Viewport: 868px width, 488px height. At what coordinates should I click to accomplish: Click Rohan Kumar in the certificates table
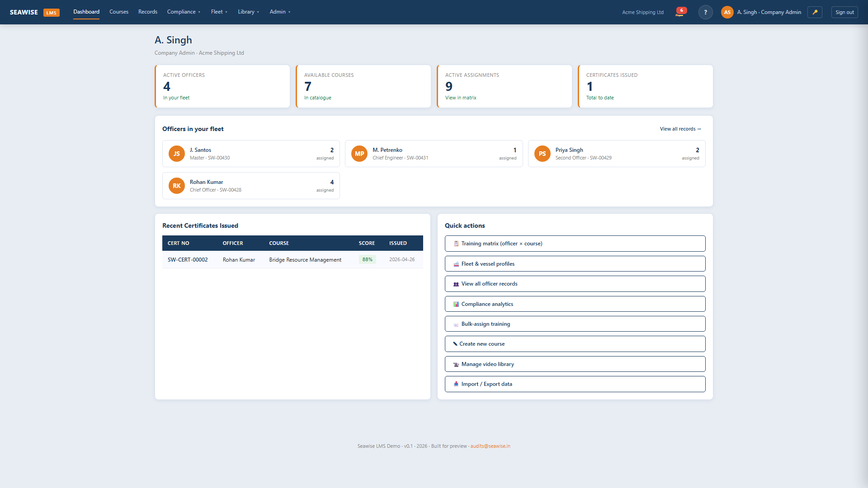239,260
